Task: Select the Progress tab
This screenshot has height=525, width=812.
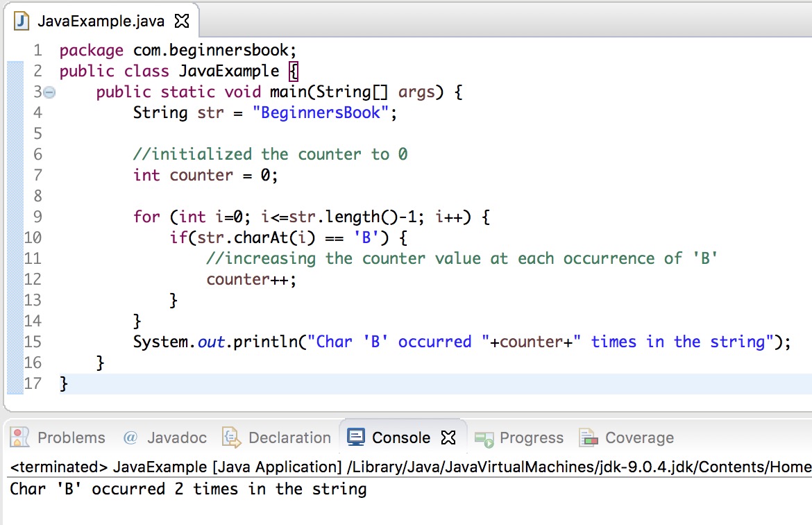Action: (x=534, y=437)
